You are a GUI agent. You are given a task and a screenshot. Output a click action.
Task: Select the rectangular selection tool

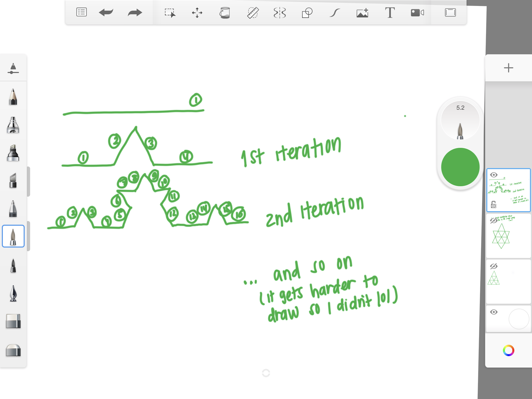coord(170,12)
